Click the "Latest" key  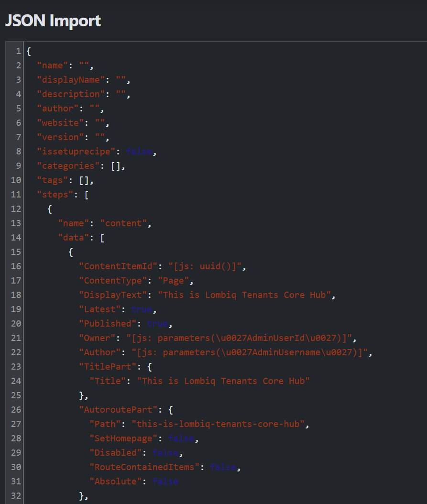click(x=99, y=309)
